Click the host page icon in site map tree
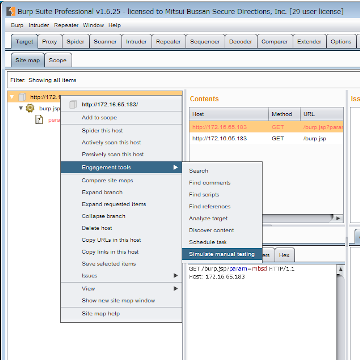 coord(22,97)
